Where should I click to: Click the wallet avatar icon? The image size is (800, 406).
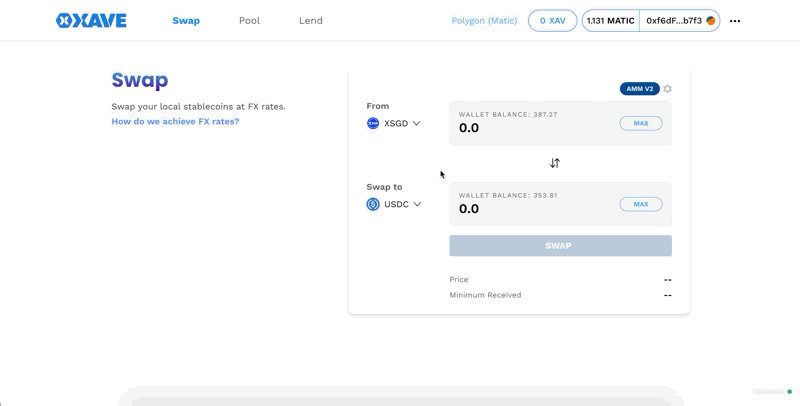pyautogui.click(x=711, y=21)
